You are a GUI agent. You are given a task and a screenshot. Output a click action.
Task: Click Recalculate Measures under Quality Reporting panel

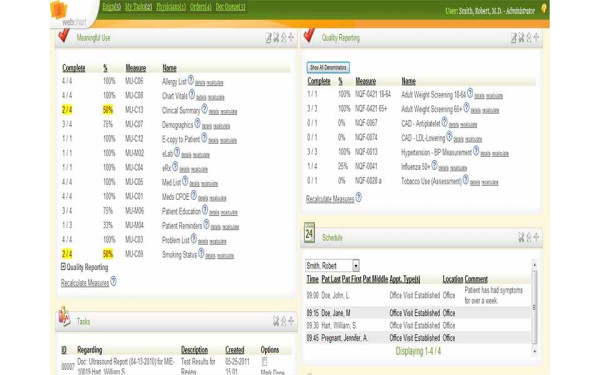coord(330,199)
